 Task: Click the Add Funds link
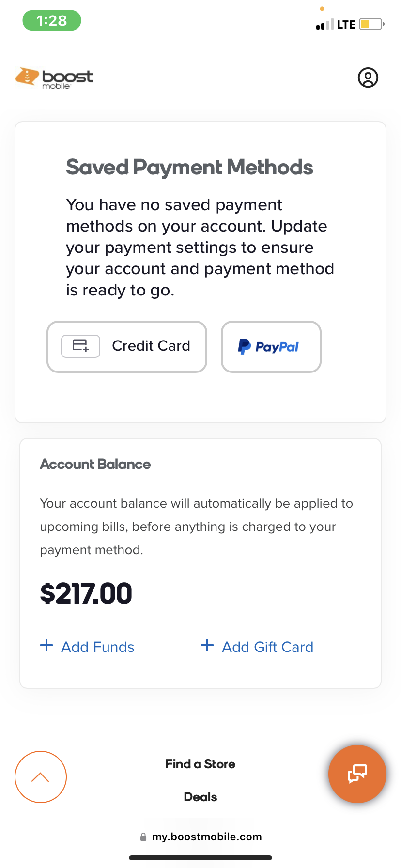pos(97,647)
